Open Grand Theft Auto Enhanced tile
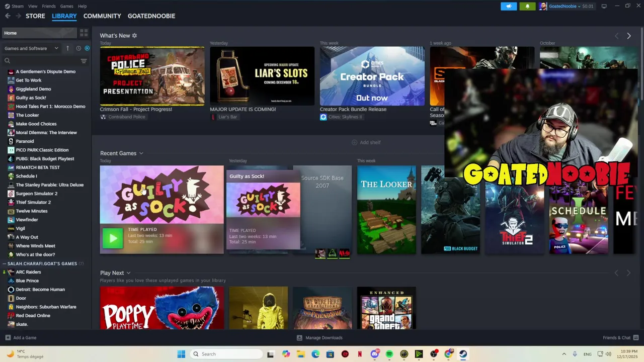Screen dimensions: 644x362 [386, 308]
